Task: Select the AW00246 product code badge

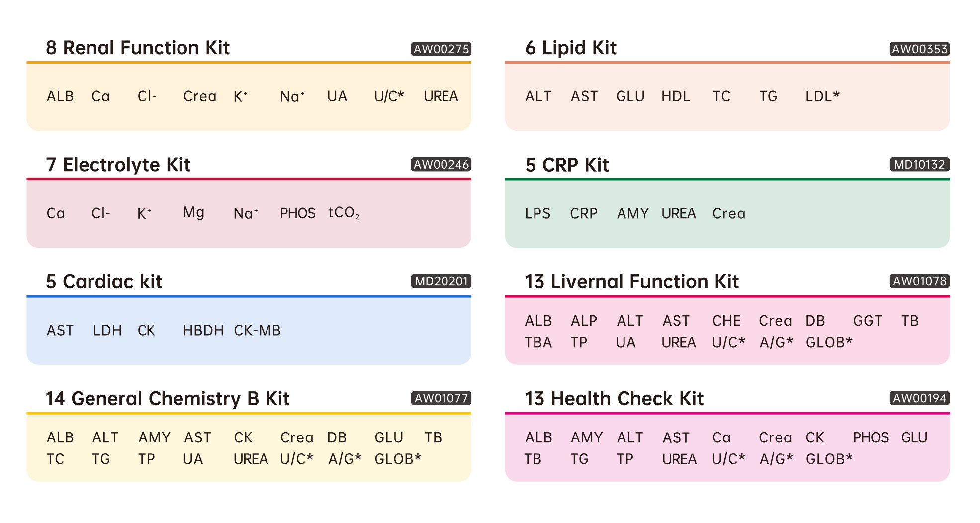Action: click(x=441, y=165)
